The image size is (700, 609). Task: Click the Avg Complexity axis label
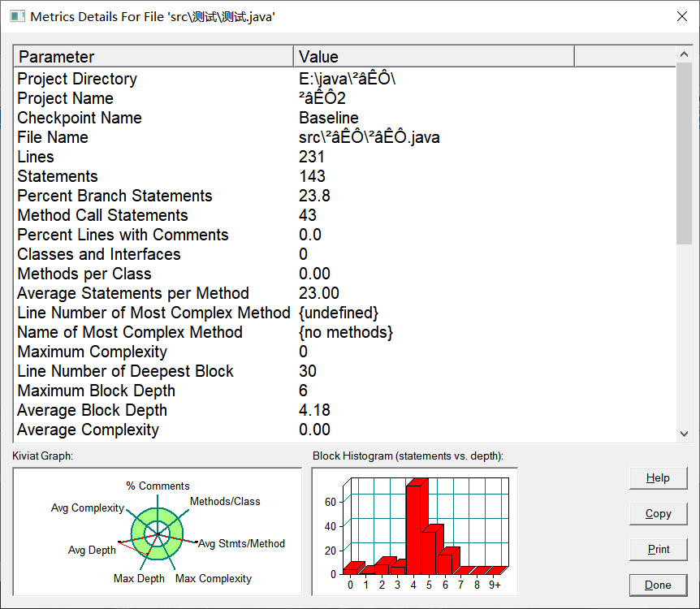point(88,508)
